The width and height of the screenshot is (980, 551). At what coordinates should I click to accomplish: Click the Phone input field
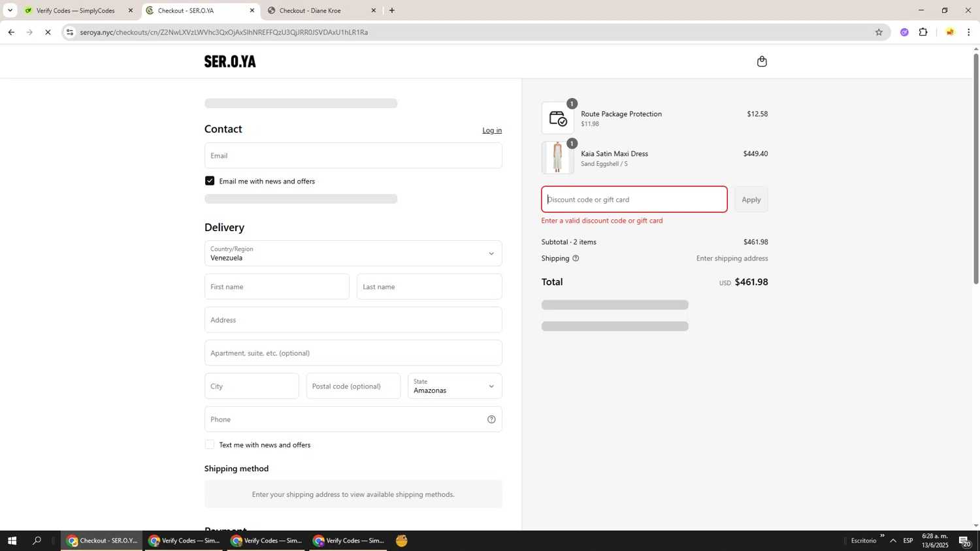point(353,419)
